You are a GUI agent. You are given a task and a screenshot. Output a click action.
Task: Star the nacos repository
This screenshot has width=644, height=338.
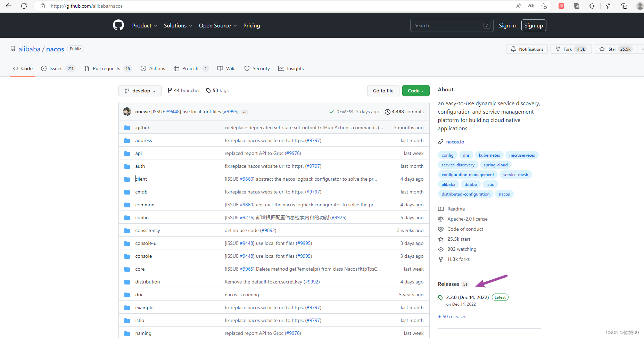tap(616, 49)
